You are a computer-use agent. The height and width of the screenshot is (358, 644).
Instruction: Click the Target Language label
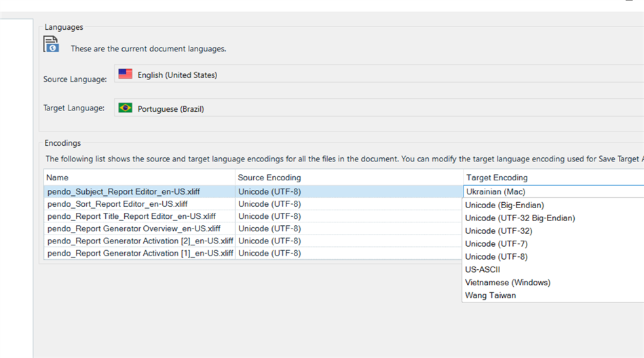(74, 108)
